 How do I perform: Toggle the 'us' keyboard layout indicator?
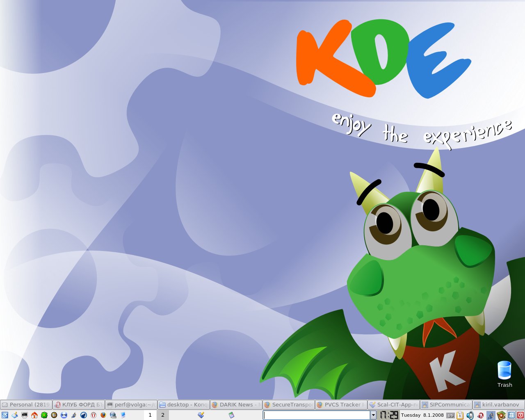(450, 415)
